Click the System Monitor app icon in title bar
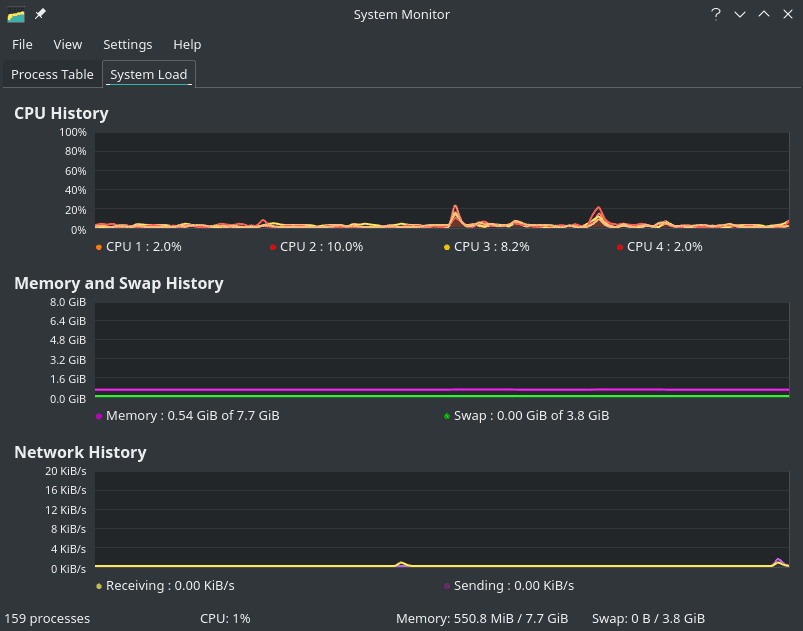The height and width of the screenshot is (631, 803). 16,14
